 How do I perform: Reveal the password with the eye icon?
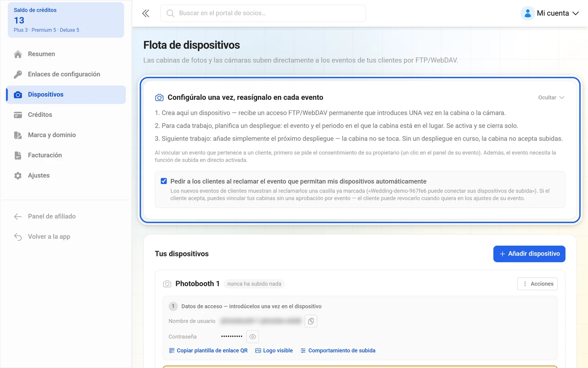click(253, 337)
